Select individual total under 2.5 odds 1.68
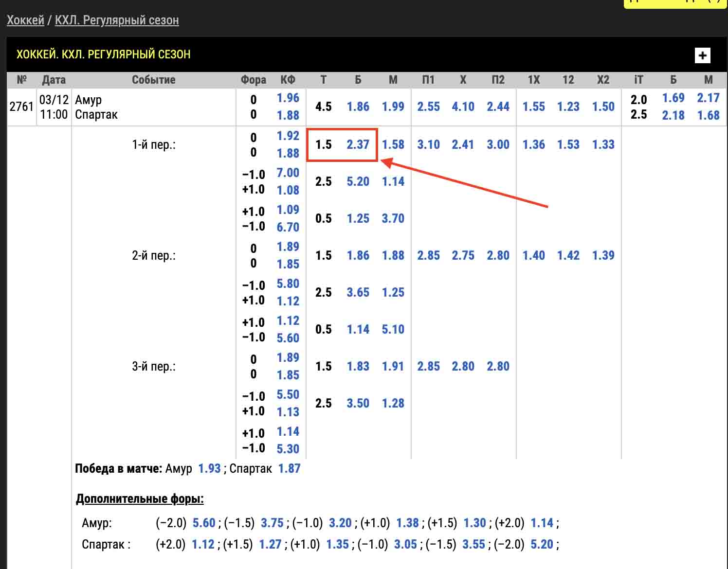The image size is (728, 569). [x=709, y=115]
